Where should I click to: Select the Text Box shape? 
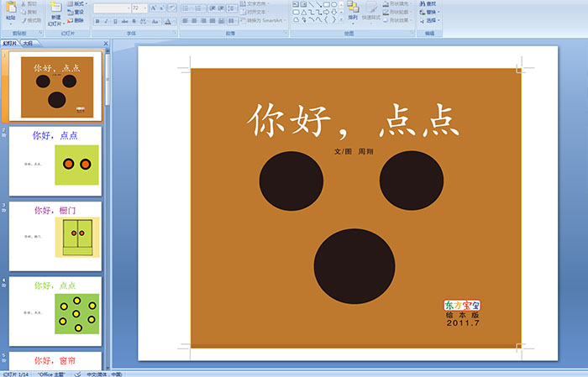(296, 4)
